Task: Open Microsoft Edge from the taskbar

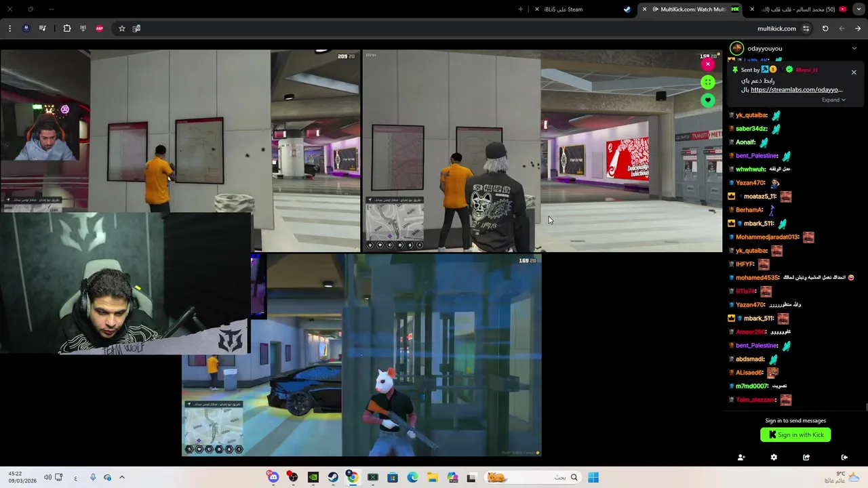Action: pyautogui.click(x=412, y=477)
